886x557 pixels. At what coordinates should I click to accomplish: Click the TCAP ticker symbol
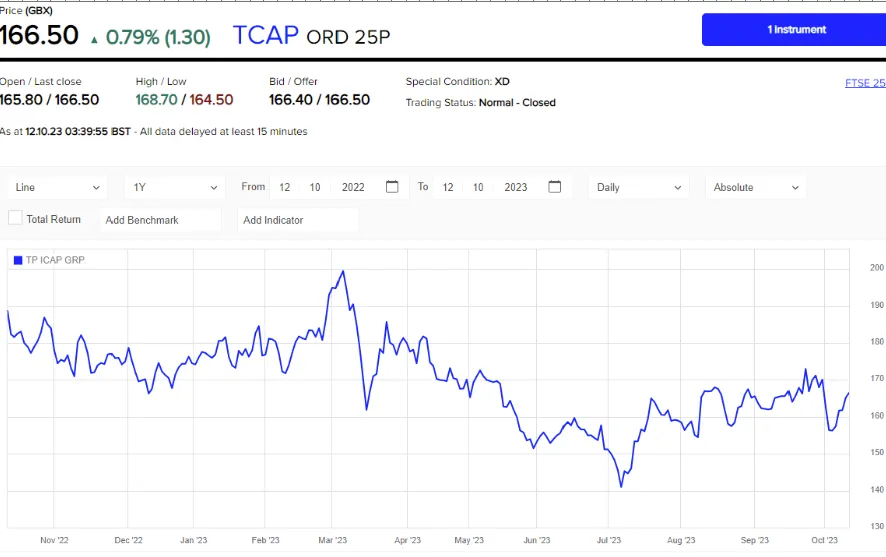[x=266, y=35]
